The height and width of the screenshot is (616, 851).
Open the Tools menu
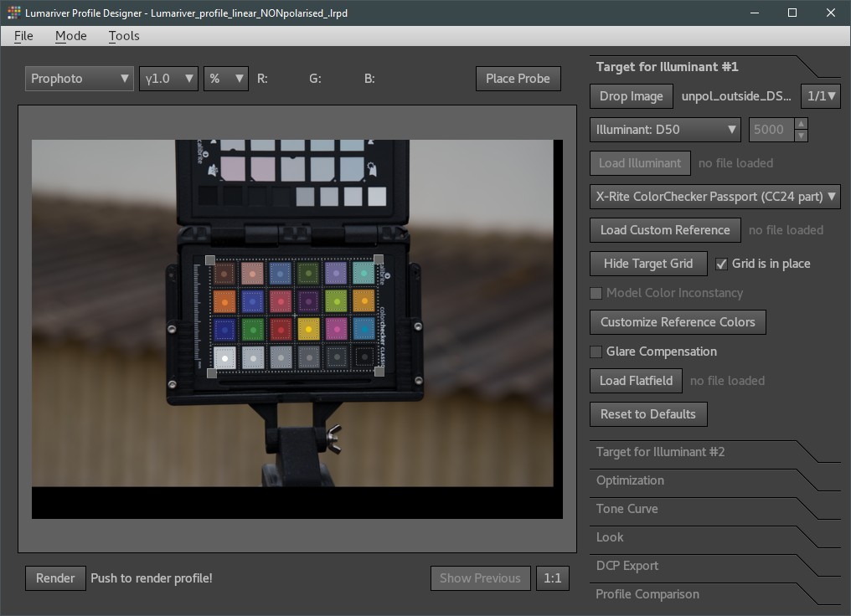(x=123, y=36)
